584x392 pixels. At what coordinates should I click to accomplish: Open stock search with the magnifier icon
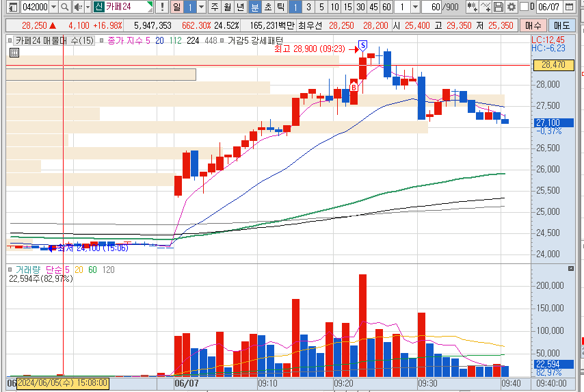click(x=64, y=7)
